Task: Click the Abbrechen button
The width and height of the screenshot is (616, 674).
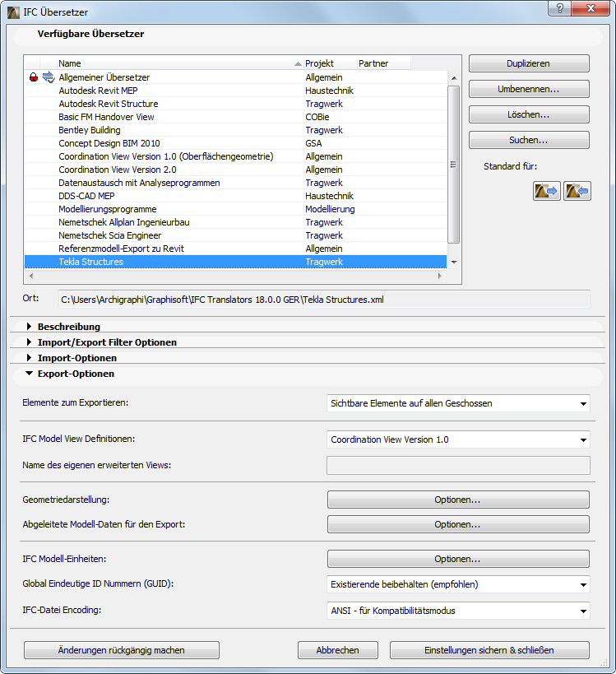Action: pos(338,650)
